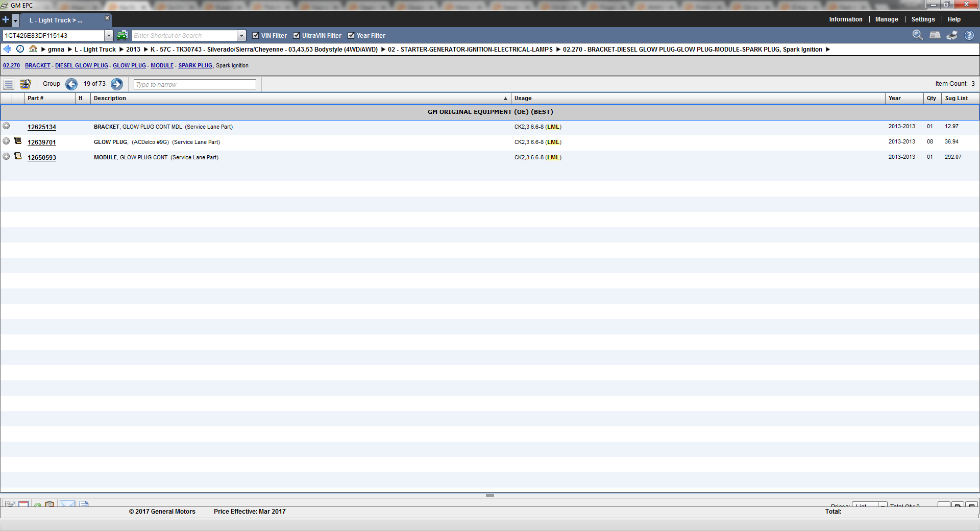
Task: Expand breadcrumb arrow before 02 - STARTER-GENERATOR
Action: pos(383,50)
